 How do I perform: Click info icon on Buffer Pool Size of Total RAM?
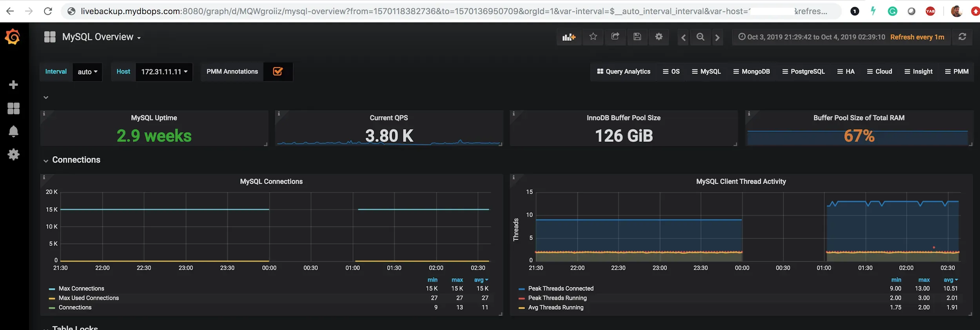[749, 114]
